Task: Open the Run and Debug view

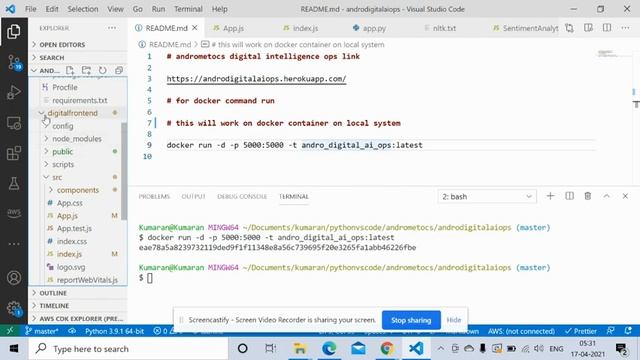Action: pos(14,92)
